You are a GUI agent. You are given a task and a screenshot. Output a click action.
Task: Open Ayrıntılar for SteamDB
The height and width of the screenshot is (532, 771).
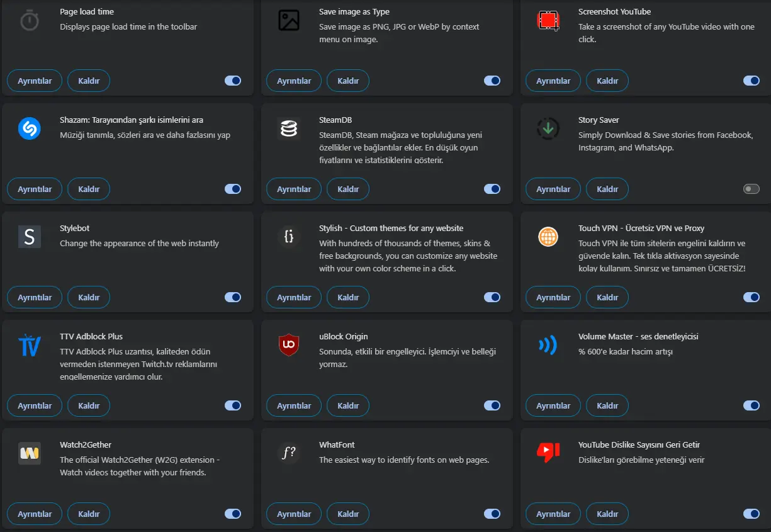pos(294,189)
